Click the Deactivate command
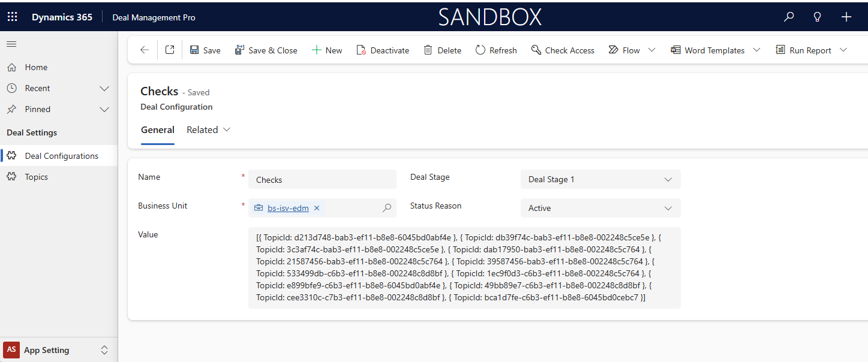Screen dimensions: 868x362 click(x=383, y=50)
